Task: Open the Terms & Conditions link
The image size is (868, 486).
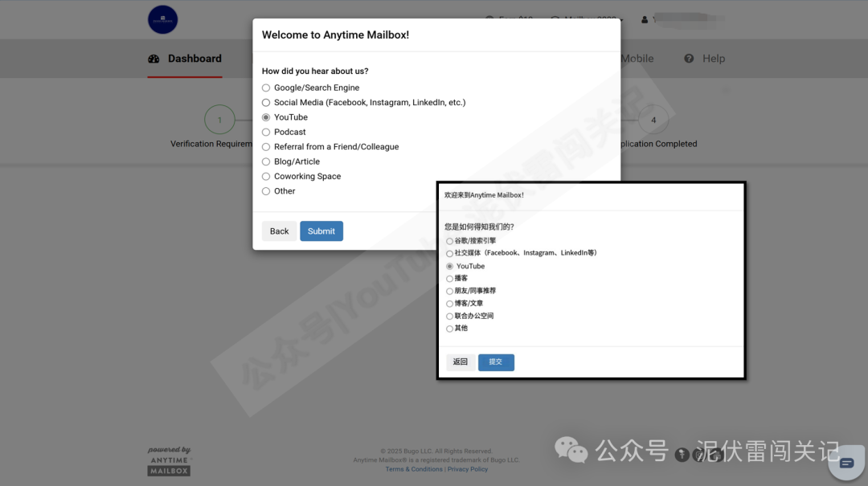Action: point(414,469)
